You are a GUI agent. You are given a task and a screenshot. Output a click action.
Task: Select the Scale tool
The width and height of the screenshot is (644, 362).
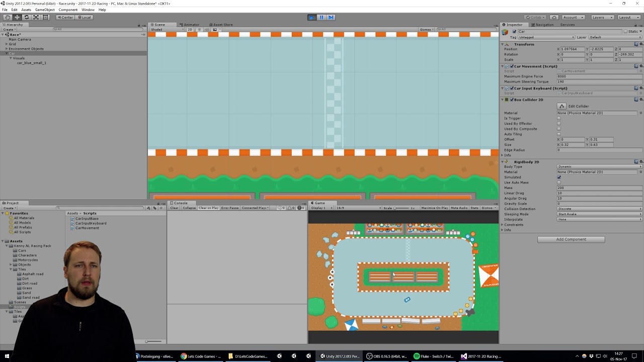click(36, 17)
